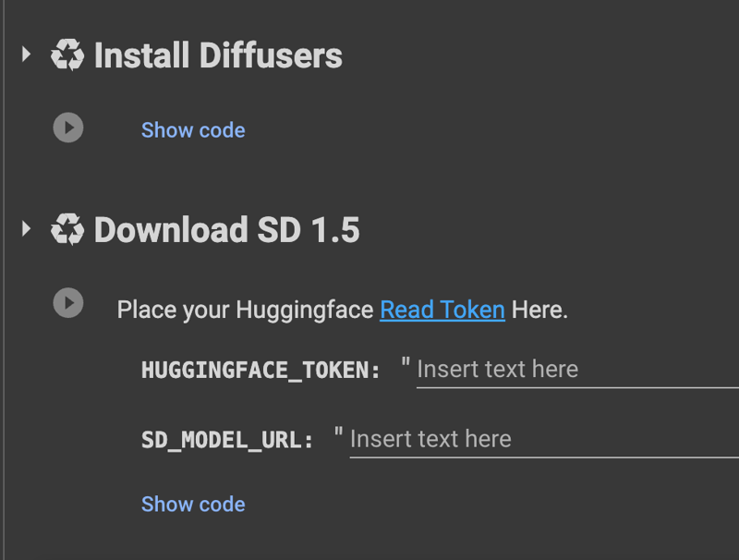
Task: Focus the HUGGINGFACE_TOKEN text field
Action: 577,371
